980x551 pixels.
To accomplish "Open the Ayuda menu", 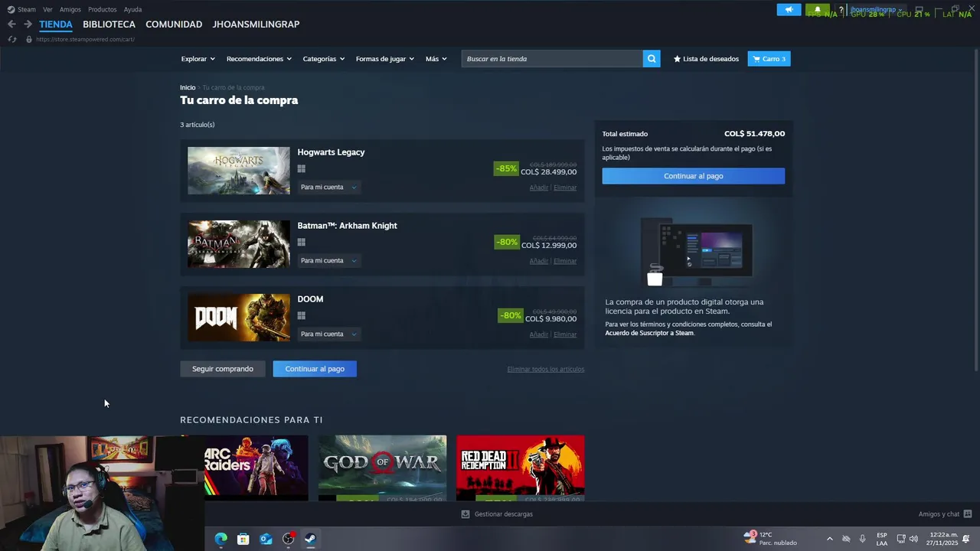I will coord(132,9).
